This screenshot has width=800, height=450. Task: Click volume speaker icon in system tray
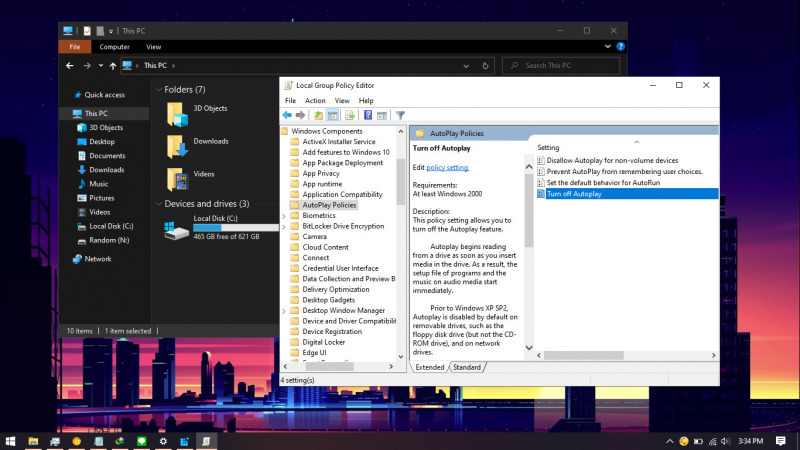[x=726, y=441]
